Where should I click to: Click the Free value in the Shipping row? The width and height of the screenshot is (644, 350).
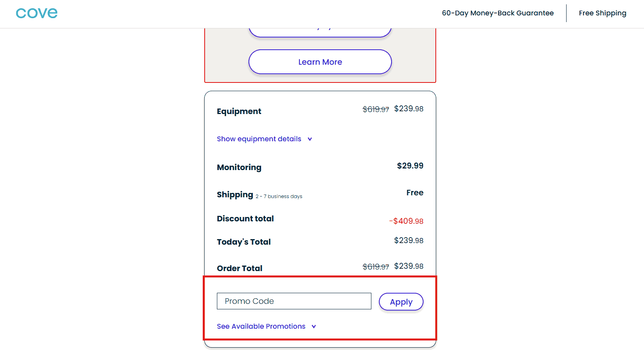(414, 193)
